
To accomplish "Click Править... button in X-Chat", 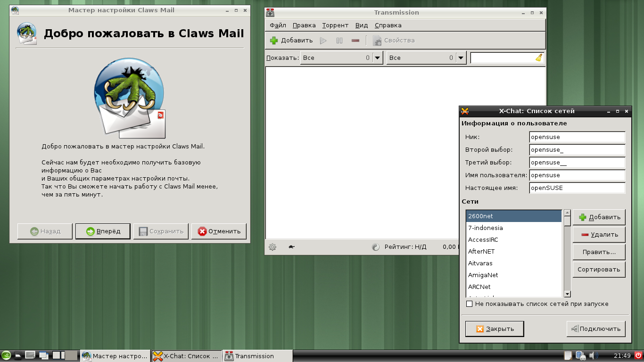I will click(599, 252).
